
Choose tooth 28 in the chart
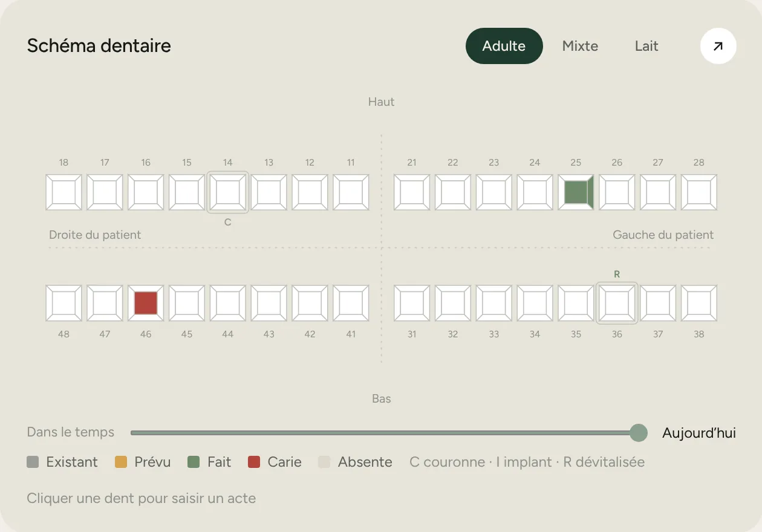click(699, 192)
